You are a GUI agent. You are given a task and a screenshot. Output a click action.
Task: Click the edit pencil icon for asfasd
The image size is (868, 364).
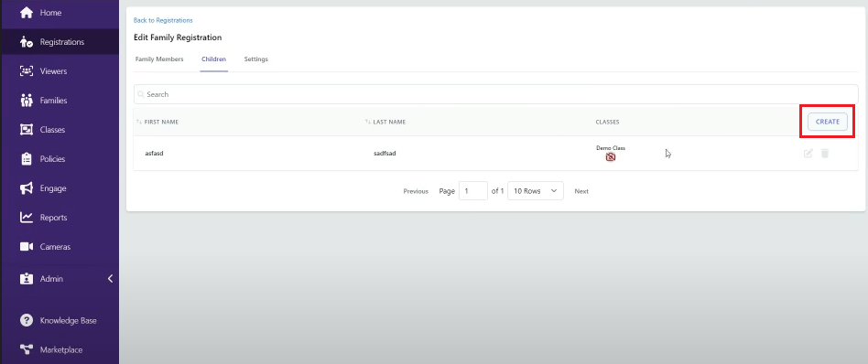click(x=808, y=154)
